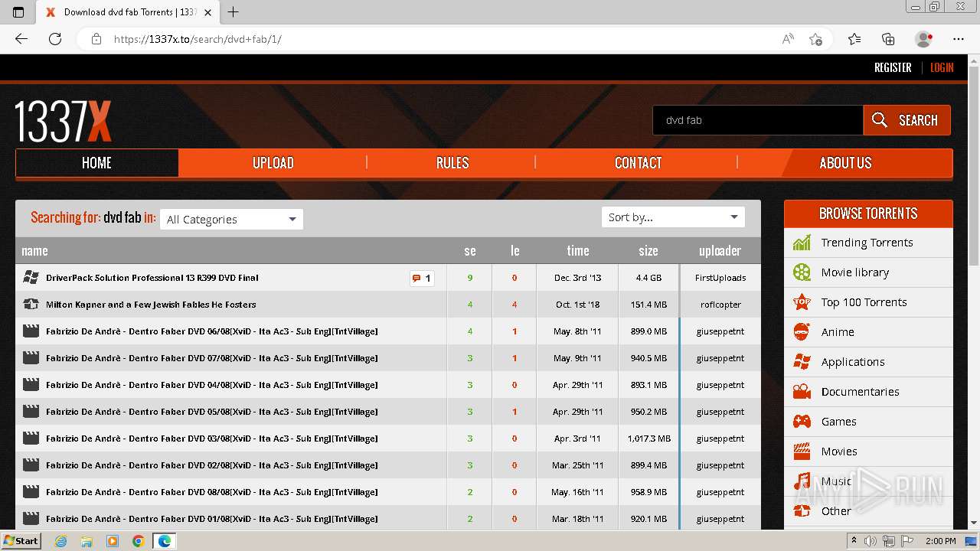Open DriverPack Solution Professional 13 torrent

[152, 278]
